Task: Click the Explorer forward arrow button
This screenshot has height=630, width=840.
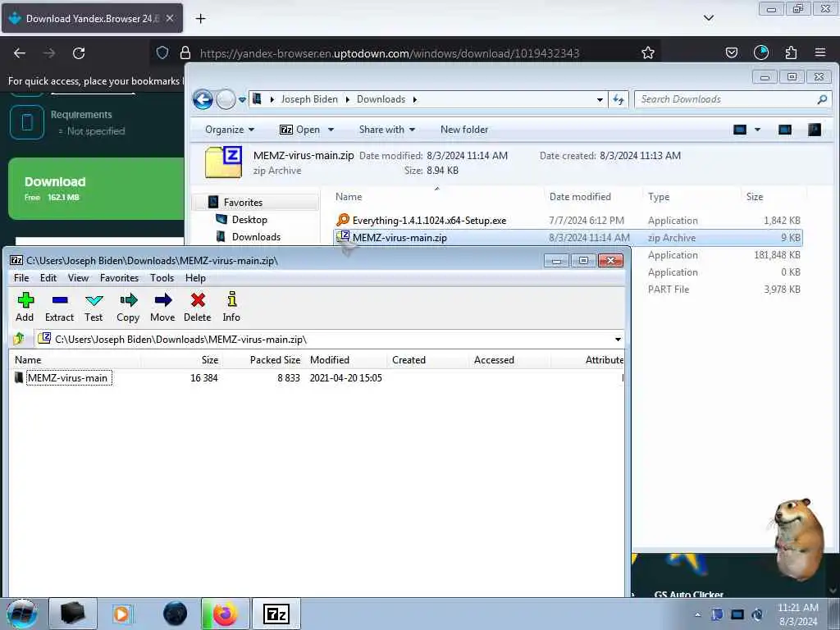Action: pos(226,99)
